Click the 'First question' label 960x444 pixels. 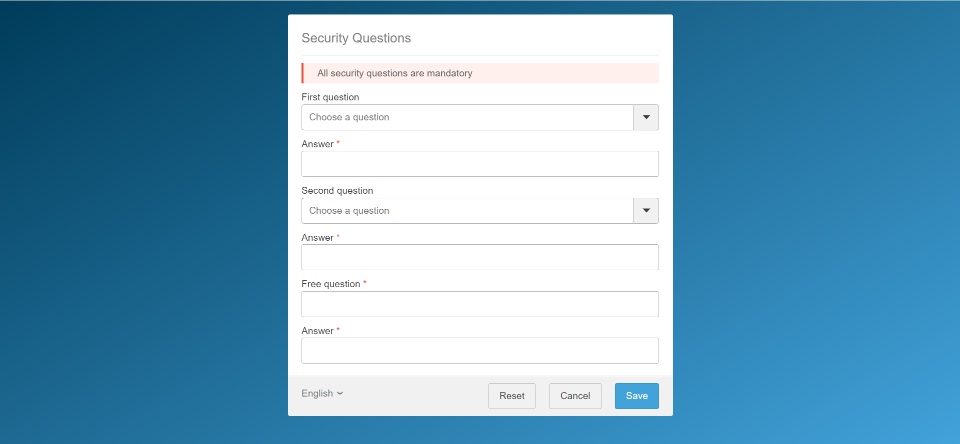(330, 97)
